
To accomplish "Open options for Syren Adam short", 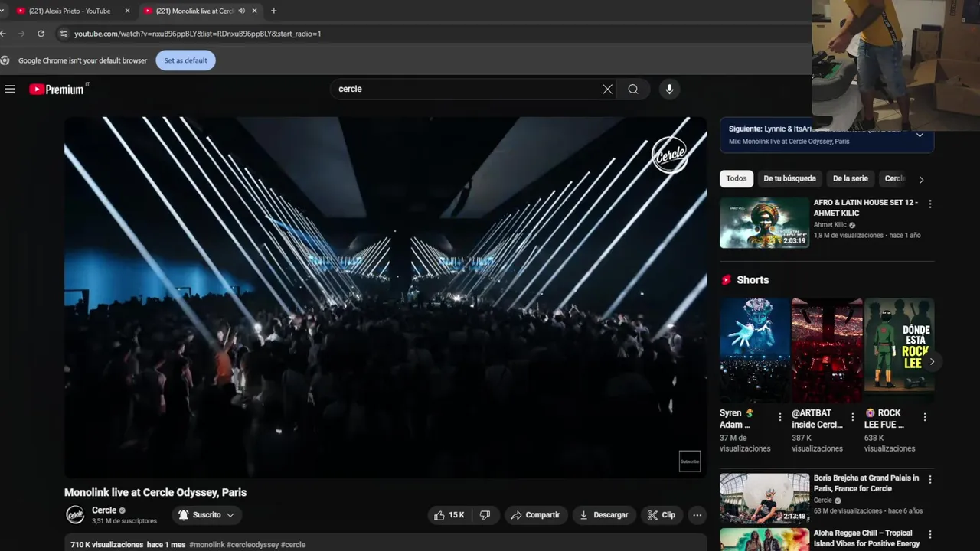I will pyautogui.click(x=780, y=417).
